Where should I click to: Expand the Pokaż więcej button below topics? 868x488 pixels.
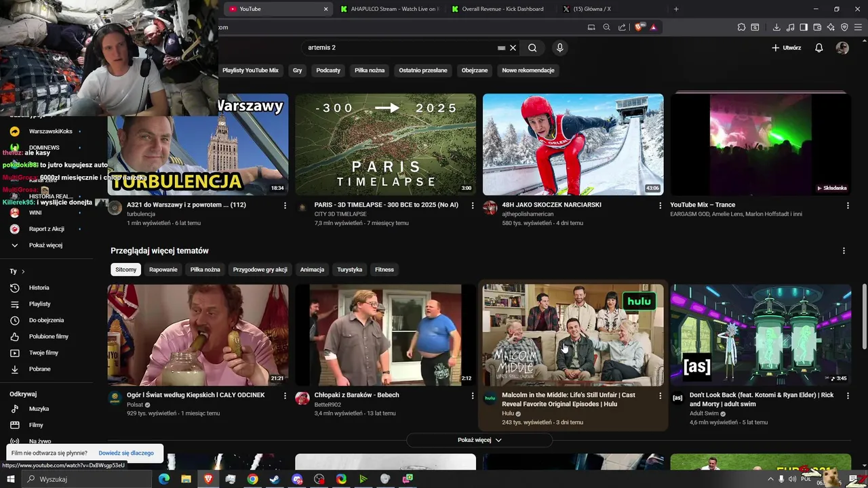[479, 440]
